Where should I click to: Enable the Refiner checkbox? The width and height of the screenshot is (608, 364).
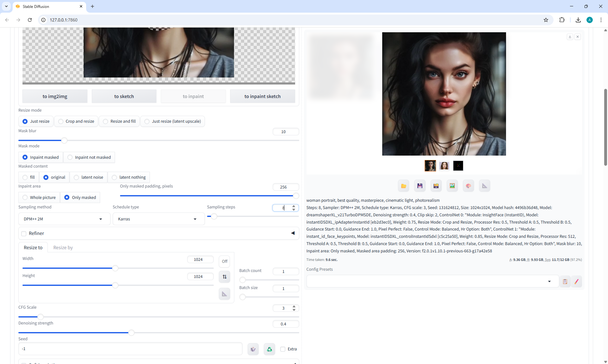click(24, 234)
